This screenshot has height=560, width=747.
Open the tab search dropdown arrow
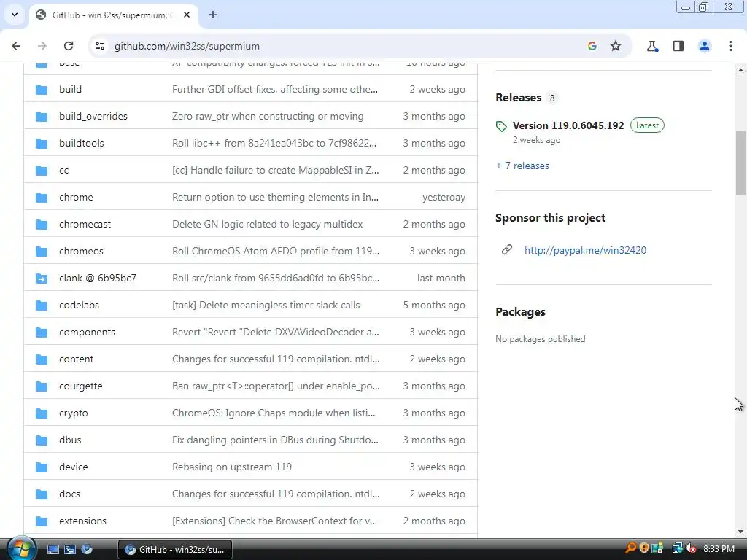[x=15, y=15]
